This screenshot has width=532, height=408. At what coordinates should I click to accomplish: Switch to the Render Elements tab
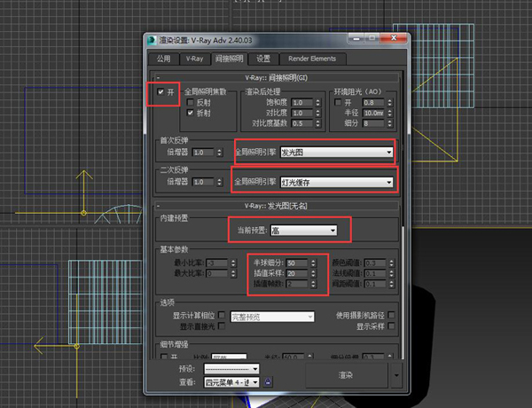pos(309,59)
